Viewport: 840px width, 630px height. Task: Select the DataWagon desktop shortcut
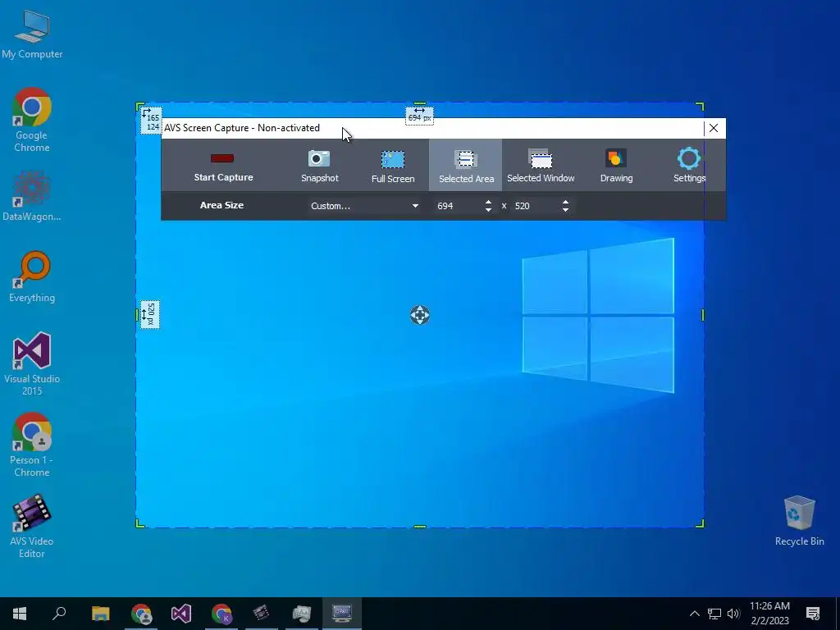click(x=32, y=195)
